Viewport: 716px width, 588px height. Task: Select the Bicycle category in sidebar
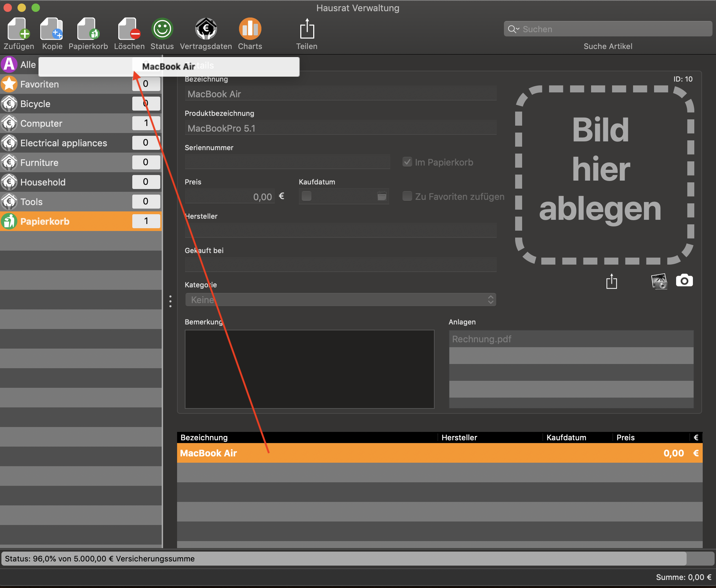[81, 104]
